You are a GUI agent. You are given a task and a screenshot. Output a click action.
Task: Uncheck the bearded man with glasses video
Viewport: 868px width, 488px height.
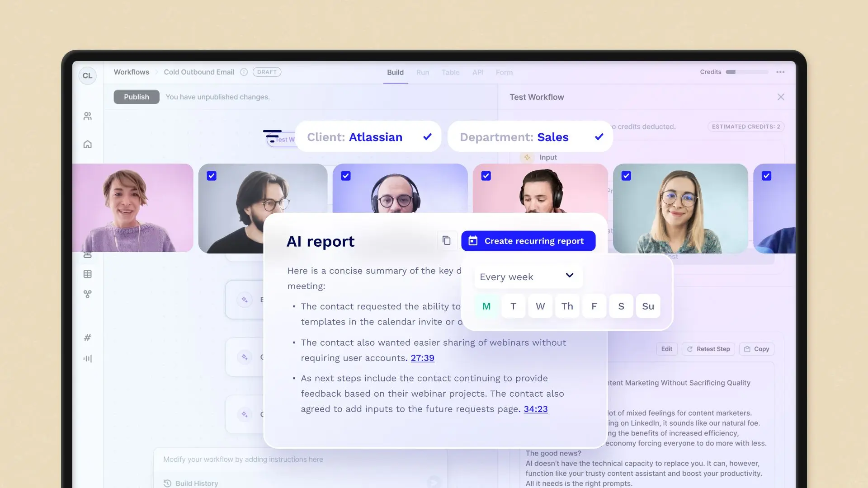pyautogui.click(x=212, y=176)
